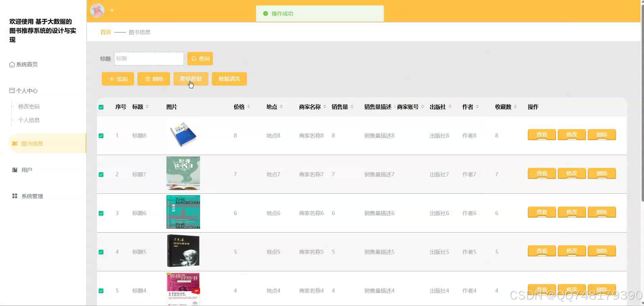Click the 标题 search input field

click(x=149, y=58)
